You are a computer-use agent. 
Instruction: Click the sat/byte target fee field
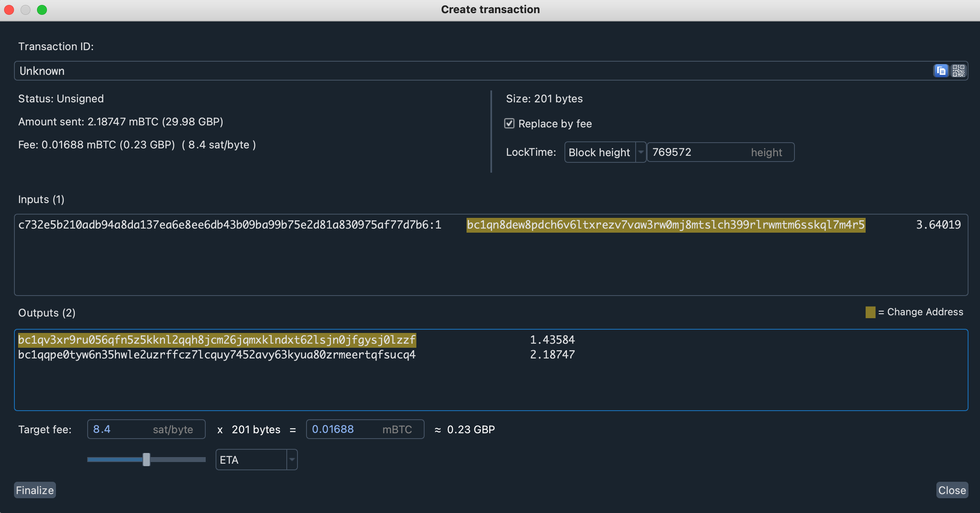tap(123, 429)
